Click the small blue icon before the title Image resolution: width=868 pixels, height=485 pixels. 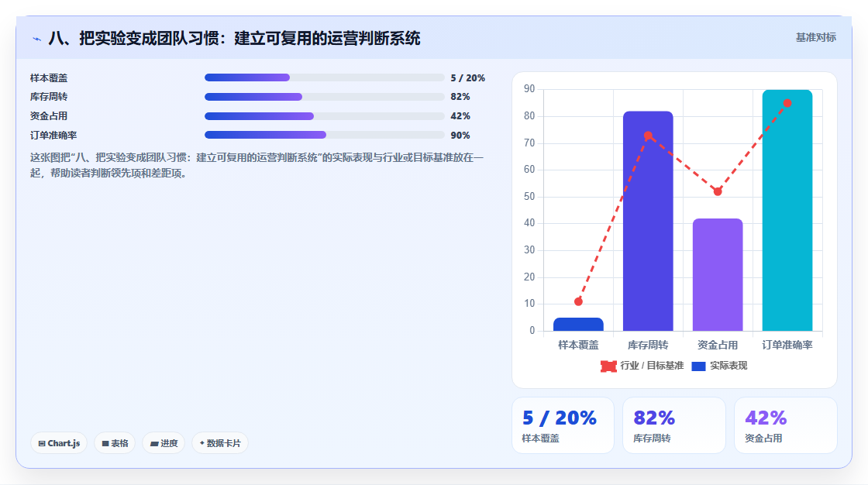coord(36,39)
